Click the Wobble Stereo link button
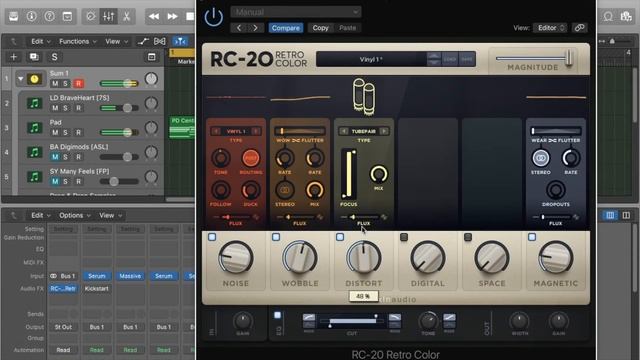 click(284, 190)
